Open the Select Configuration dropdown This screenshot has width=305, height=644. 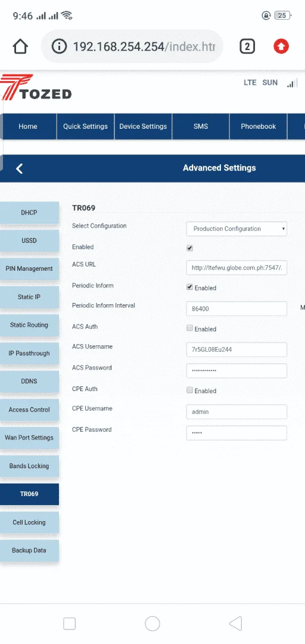236,229
